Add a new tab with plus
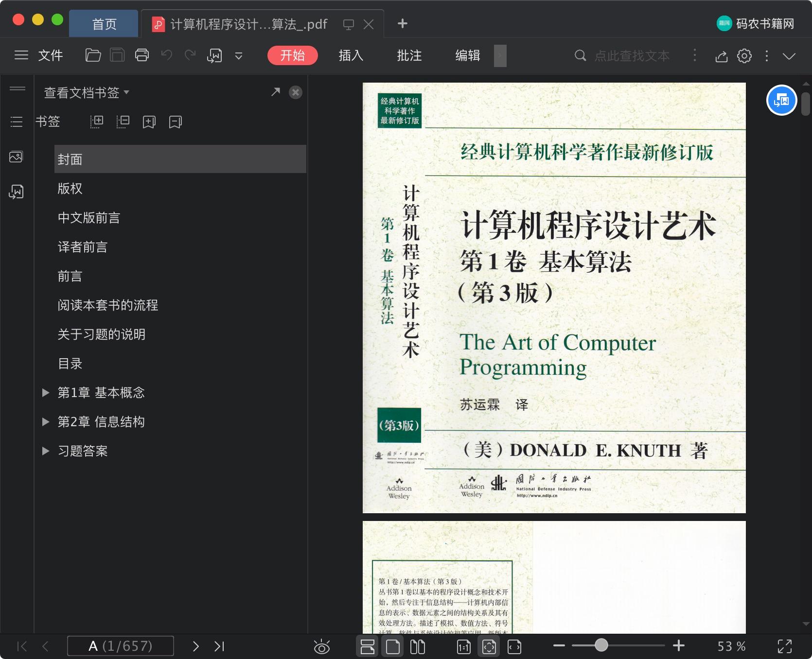The width and height of the screenshot is (812, 659). 403,23
